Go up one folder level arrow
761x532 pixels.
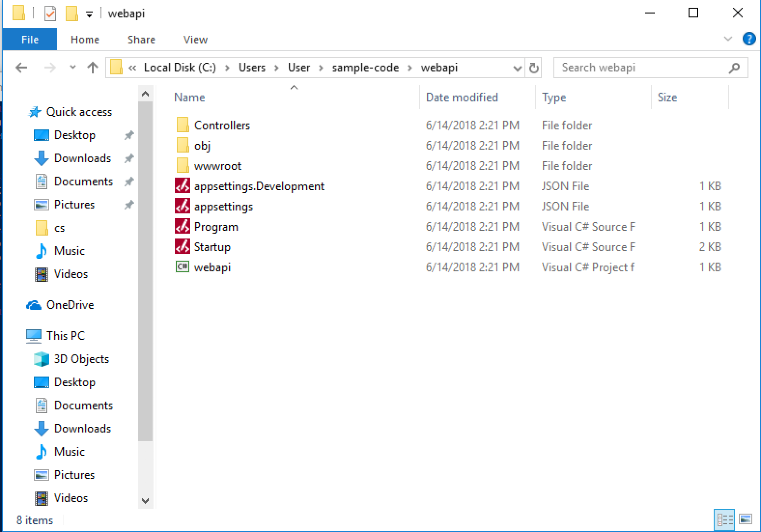(92, 68)
